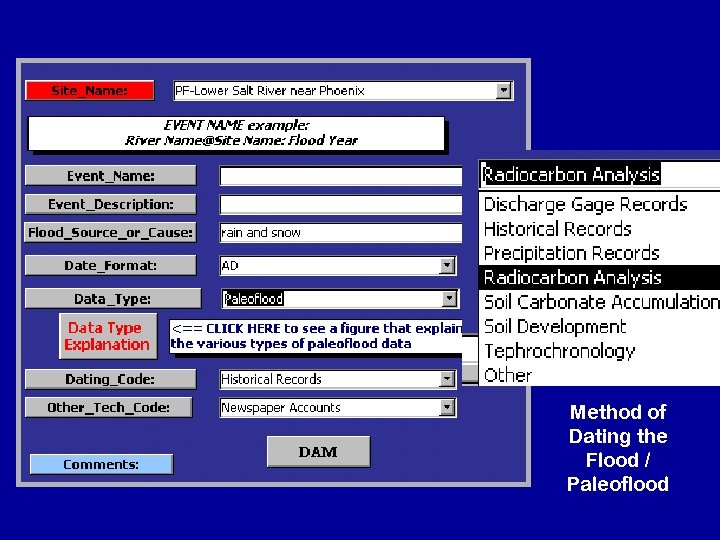The height and width of the screenshot is (540, 720).
Task: Select highlighted Radiocarbon Analysis list entry
Action: coord(599,277)
